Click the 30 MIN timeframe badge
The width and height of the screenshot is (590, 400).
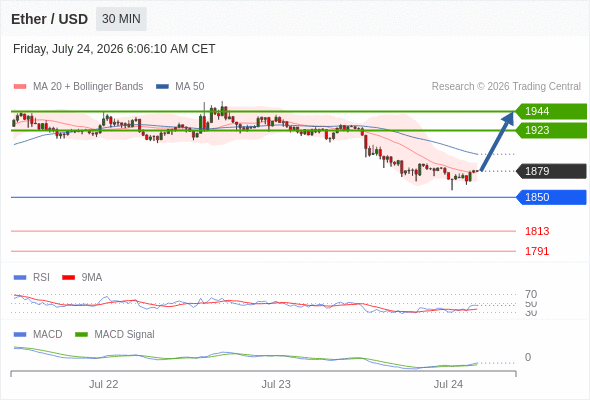[x=121, y=19]
